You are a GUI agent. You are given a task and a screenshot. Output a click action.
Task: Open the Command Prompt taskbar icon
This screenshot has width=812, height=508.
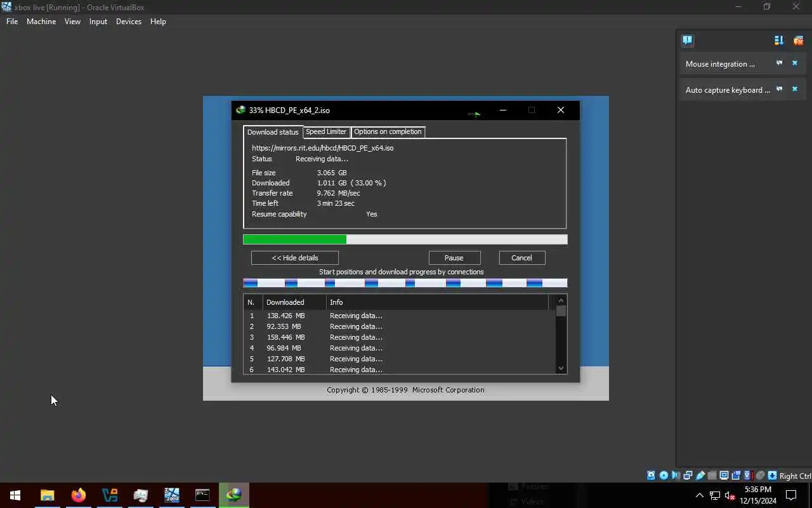click(x=202, y=495)
